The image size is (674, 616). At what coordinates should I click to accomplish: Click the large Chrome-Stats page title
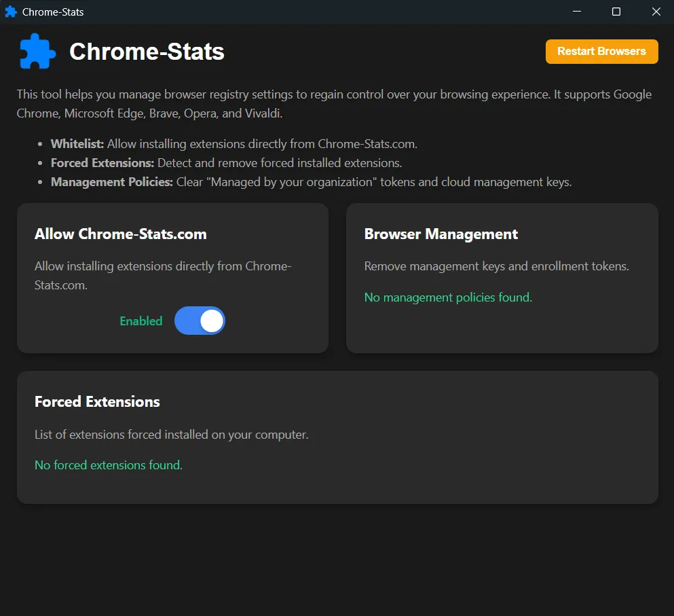pos(147,52)
